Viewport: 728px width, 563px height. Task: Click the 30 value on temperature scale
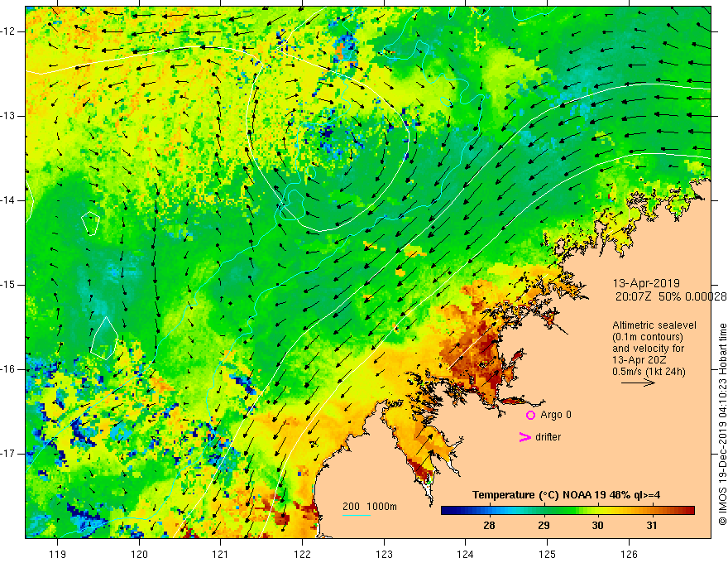tap(597, 526)
